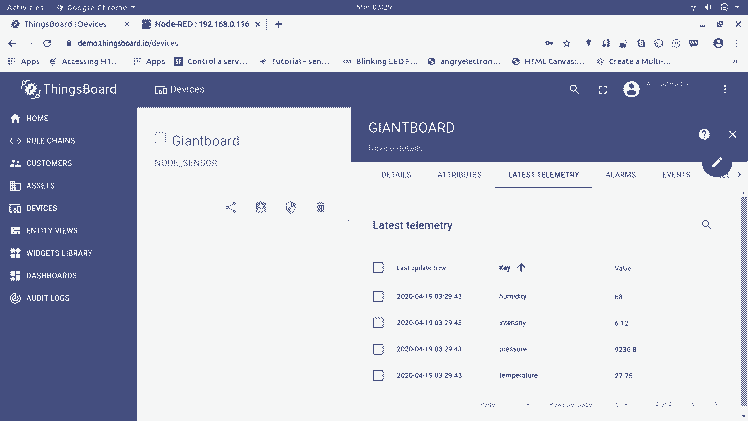Click the share icon on Giantboard card
This screenshot has width=748, height=421.
coord(231,207)
